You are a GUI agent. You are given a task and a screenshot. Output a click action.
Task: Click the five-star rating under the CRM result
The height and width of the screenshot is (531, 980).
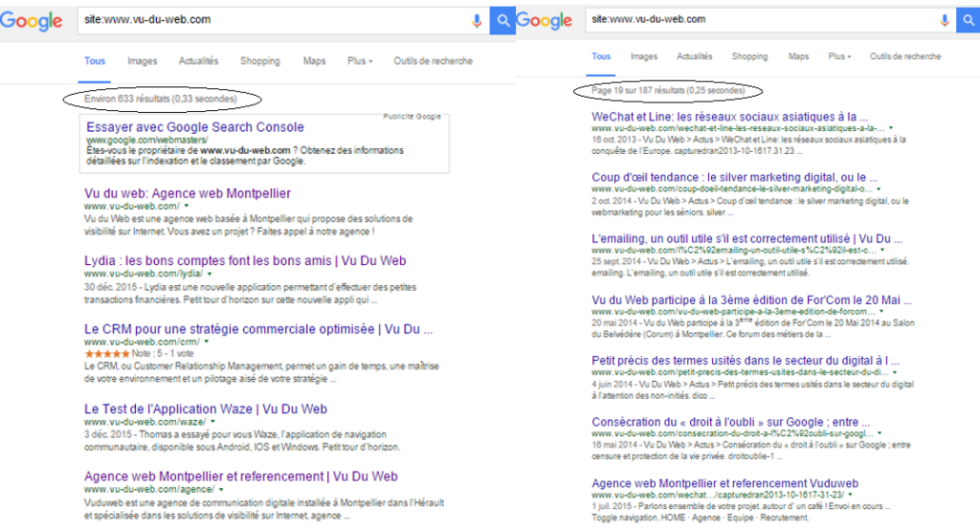pos(107,354)
